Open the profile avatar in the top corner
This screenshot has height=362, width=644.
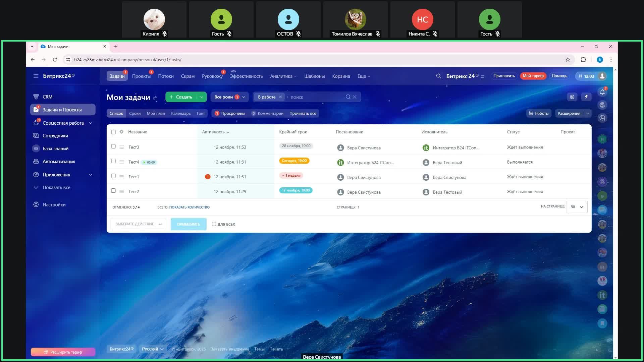coord(602,76)
